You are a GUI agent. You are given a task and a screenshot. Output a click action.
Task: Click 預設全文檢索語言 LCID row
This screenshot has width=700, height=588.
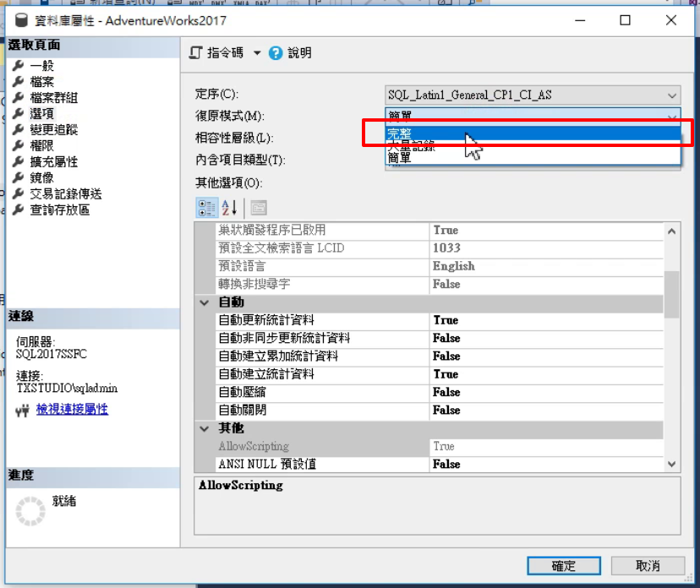pos(440,248)
